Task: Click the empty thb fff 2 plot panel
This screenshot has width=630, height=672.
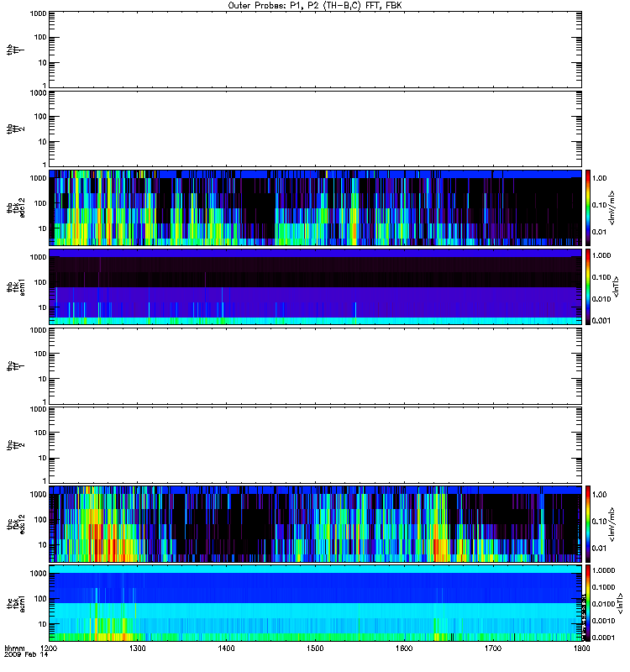Action: click(x=316, y=129)
